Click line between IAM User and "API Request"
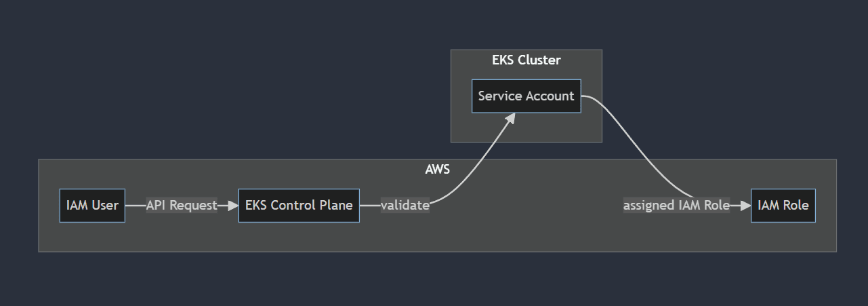Viewport: 868px width, 306px height. 136,205
